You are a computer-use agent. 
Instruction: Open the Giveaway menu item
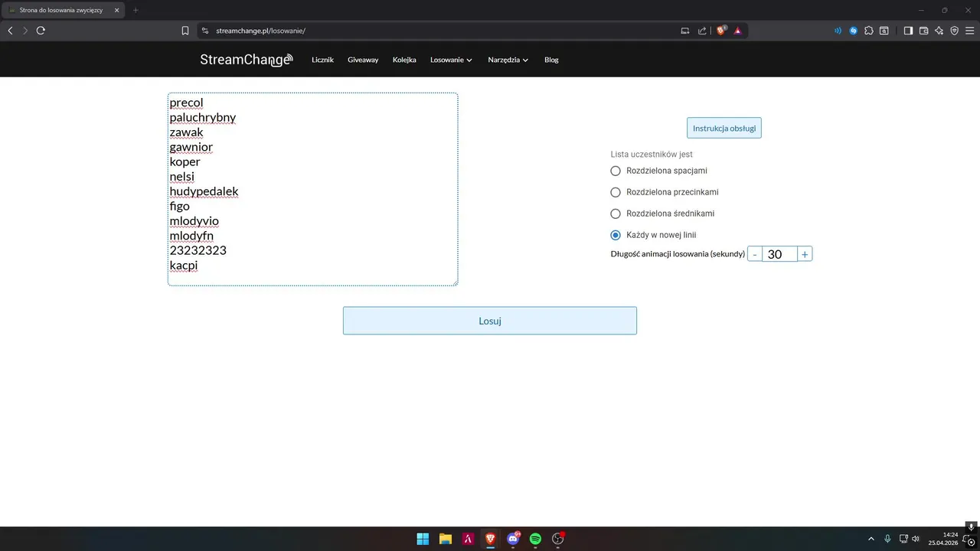(363, 60)
